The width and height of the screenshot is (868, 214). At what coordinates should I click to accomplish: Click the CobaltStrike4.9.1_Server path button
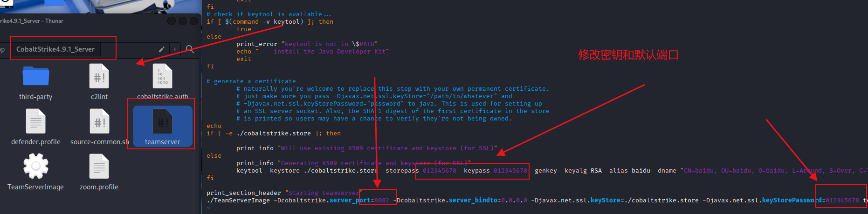[x=55, y=49]
